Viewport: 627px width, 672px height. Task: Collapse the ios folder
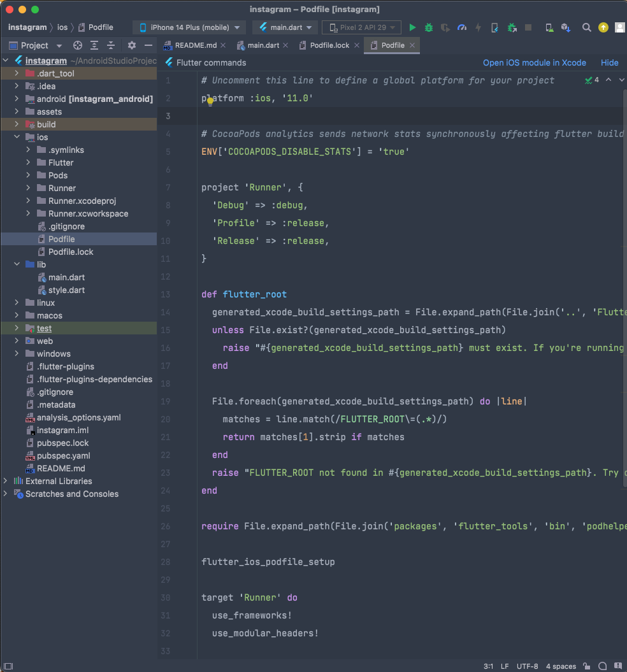(17, 137)
